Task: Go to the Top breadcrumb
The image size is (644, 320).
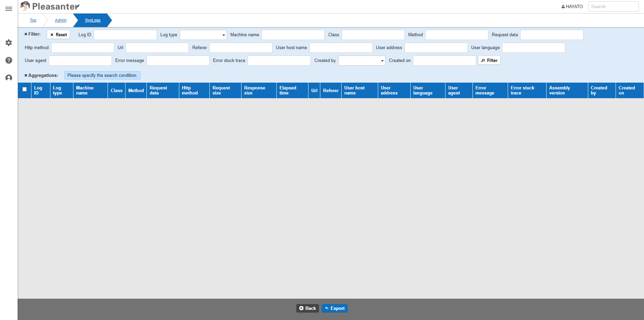Action: pos(33,20)
